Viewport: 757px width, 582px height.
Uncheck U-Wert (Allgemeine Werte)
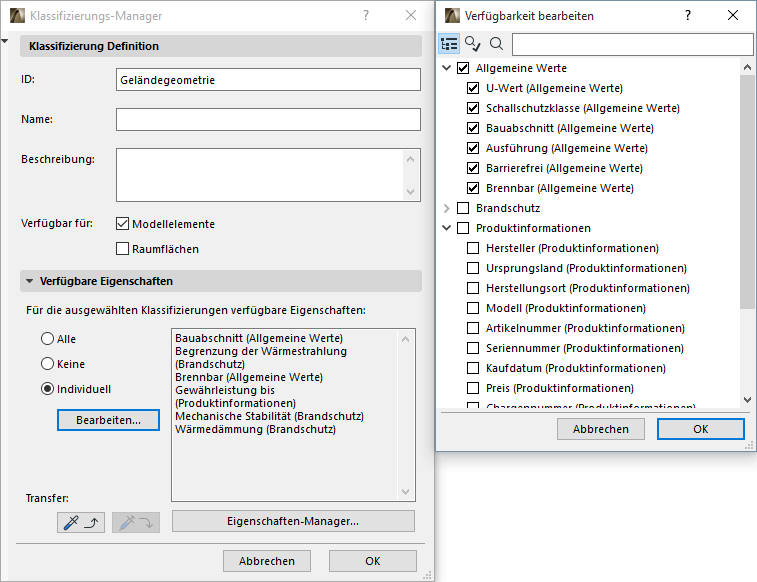pyautogui.click(x=473, y=88)
